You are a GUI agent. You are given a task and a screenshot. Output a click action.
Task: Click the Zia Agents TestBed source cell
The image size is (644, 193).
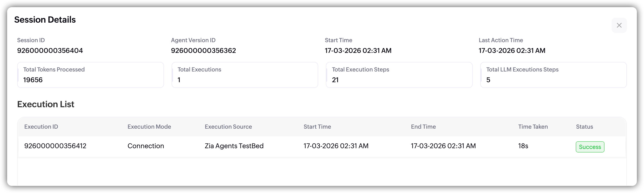tap(234, 146)
